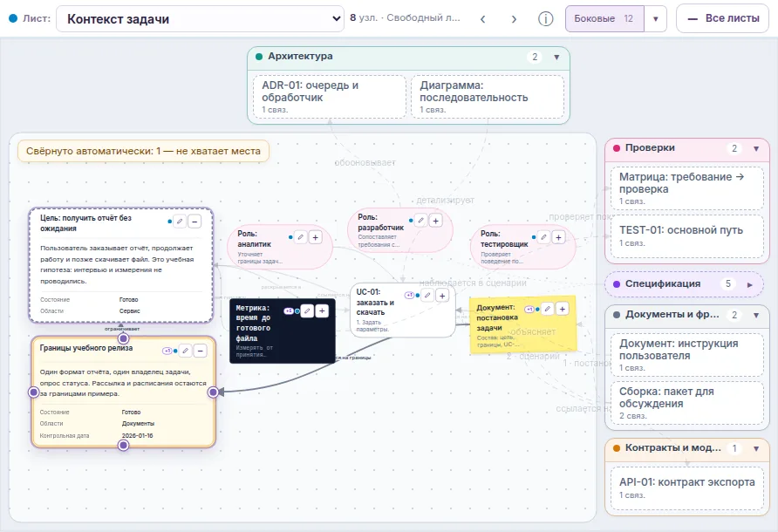Open the sheet info icon

[x=546, y=19]
